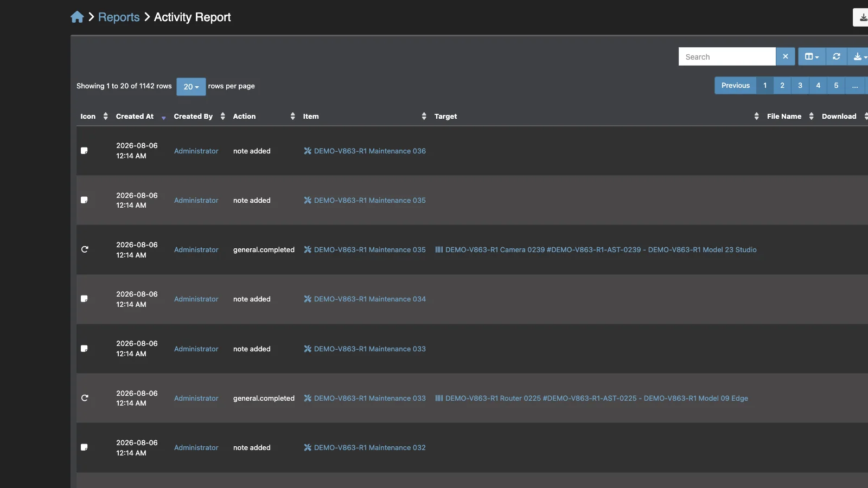Click note icon in Maintenance 034 row
The height and width of the screenshot is (488, 868).
[x=84, y=299]
